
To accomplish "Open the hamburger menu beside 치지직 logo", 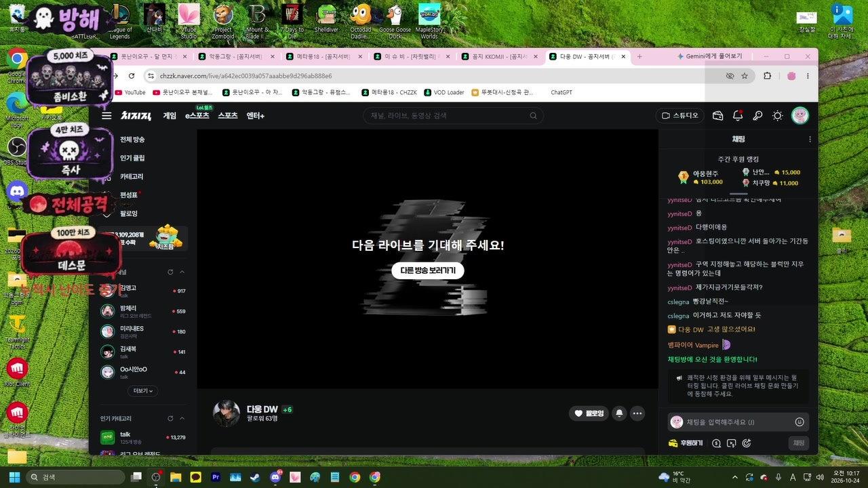I will pyautogui.click(x=106, y=116).
